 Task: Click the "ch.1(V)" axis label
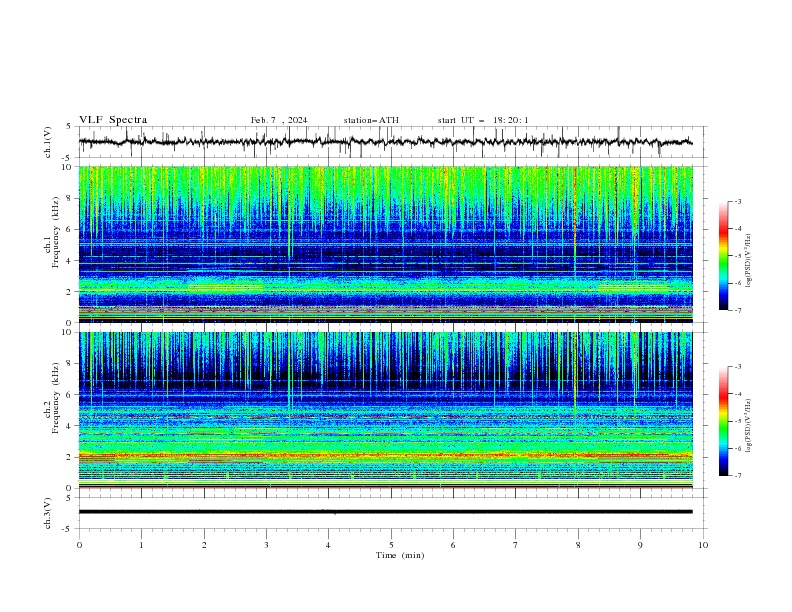click(x=48, y=142)
